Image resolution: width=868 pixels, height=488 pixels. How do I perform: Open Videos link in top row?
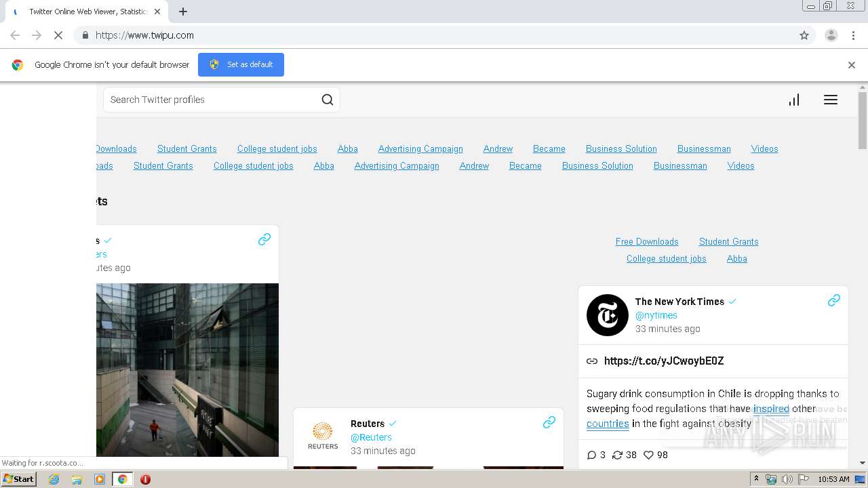[765, 148]
